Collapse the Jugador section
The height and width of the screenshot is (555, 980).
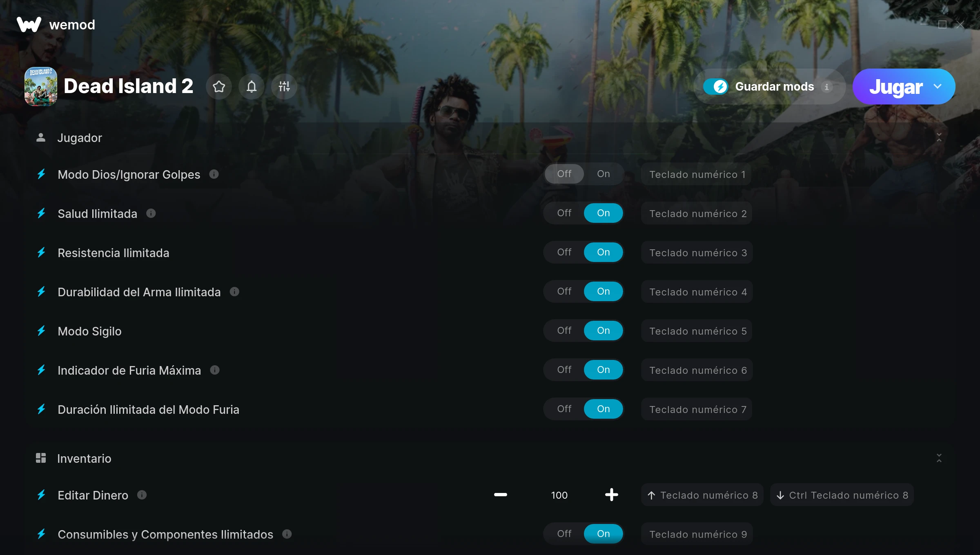point(939,138)
